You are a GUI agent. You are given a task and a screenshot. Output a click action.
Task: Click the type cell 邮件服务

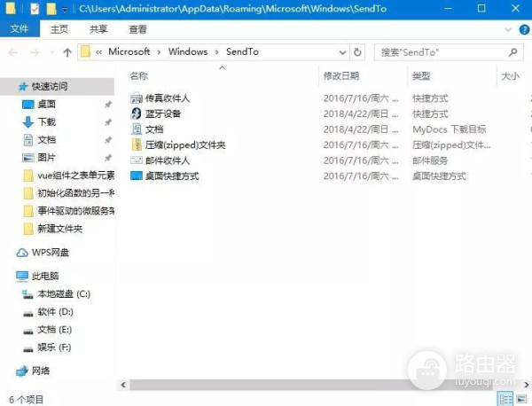[430, 160]
